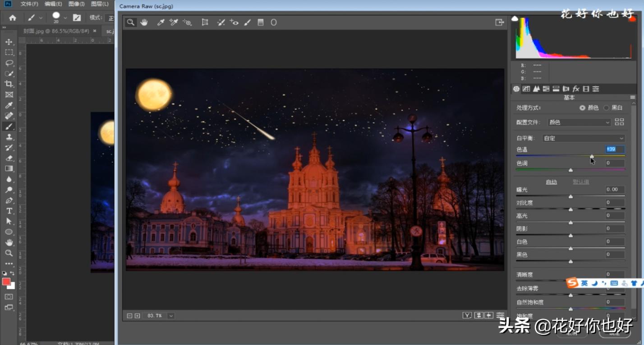
Task: Select the Move tool in Photoshop toolbar
Action: click(x=9, y=42)
